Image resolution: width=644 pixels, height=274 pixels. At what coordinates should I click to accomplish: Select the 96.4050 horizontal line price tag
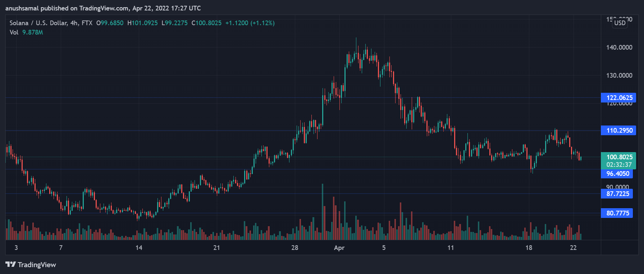[617, 174]
